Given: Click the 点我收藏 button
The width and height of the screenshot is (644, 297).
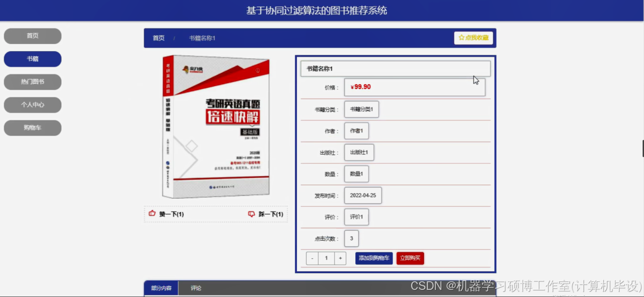Looking at the screenshot, I should click(x=473, y=38).
